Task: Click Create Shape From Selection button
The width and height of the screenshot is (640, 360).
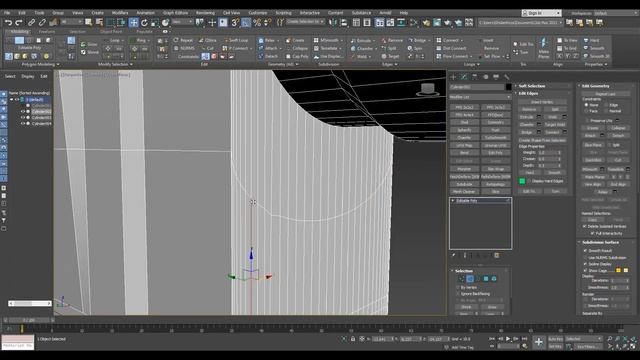Action: pyautogui.click(x=542, y=140)
